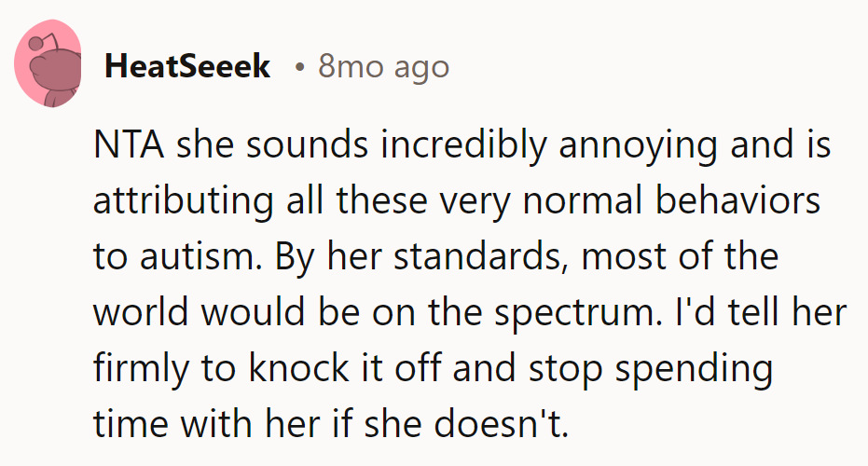Click the dot separator before the timestamp
The height and width of the screenshot is (466, 868).
[299, 68]
